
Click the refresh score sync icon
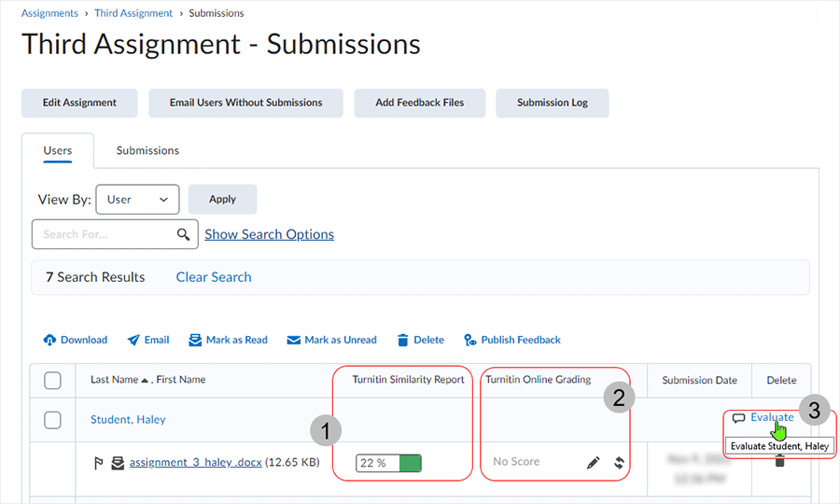tap(620, 463)
